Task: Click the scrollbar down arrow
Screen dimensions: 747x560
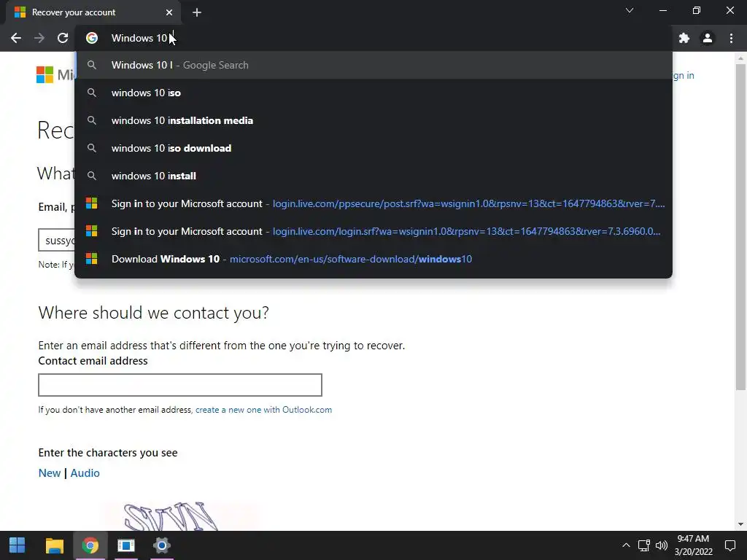Action: (x=740, y=524)
